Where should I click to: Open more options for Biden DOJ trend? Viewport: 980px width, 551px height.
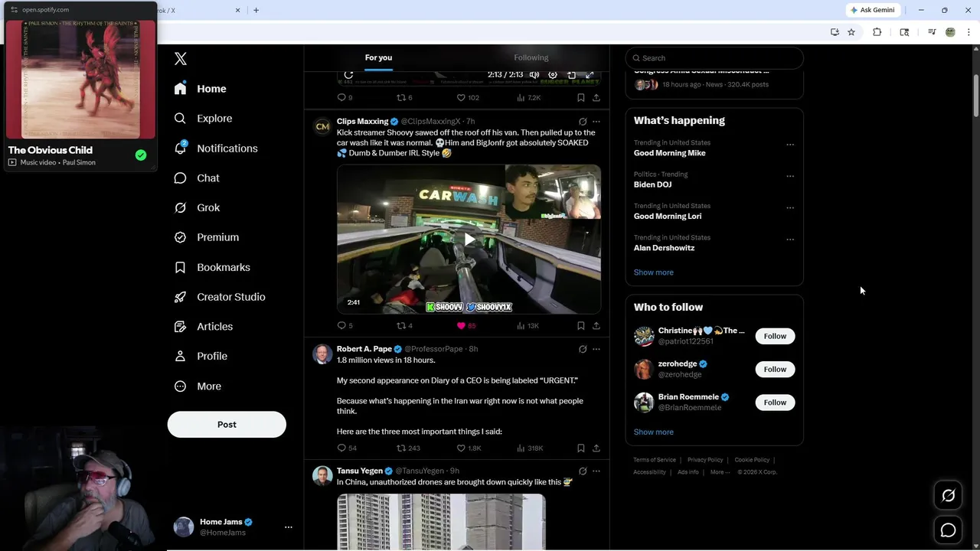coord(790,176)
